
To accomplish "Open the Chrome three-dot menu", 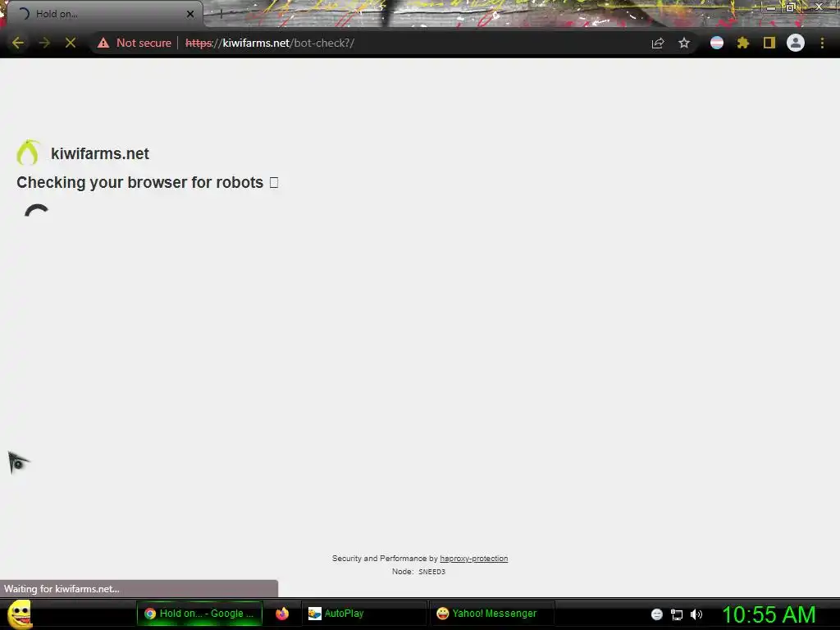I will (822, 43).
